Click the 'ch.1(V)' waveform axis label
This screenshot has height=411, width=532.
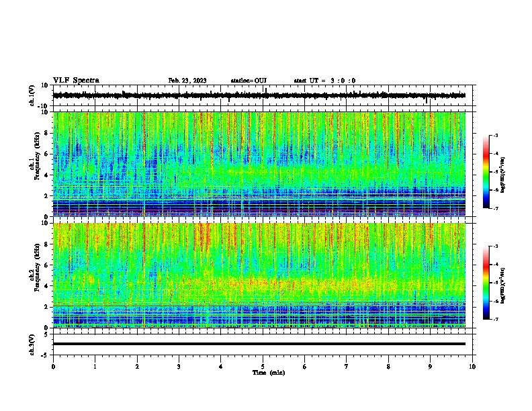32,95
